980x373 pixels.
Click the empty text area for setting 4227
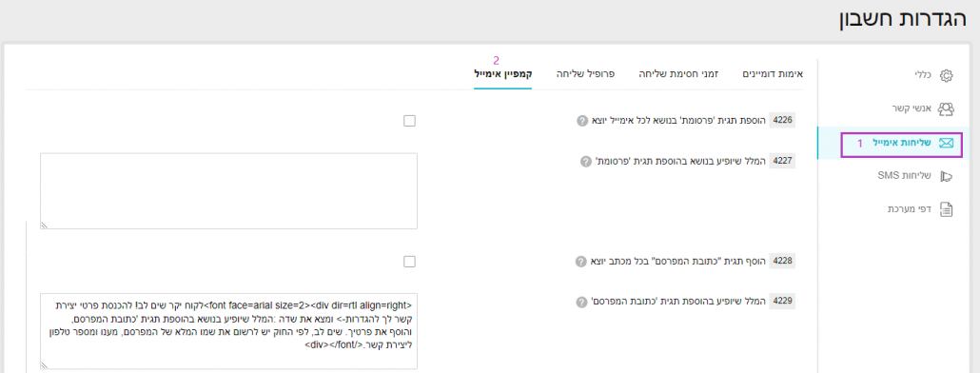(x=228, y=191)
